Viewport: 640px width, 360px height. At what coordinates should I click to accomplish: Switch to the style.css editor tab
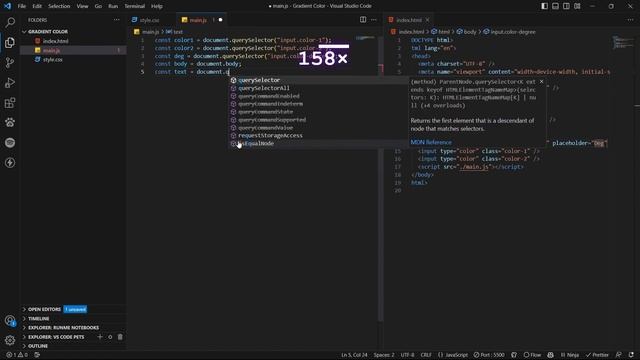149,20
